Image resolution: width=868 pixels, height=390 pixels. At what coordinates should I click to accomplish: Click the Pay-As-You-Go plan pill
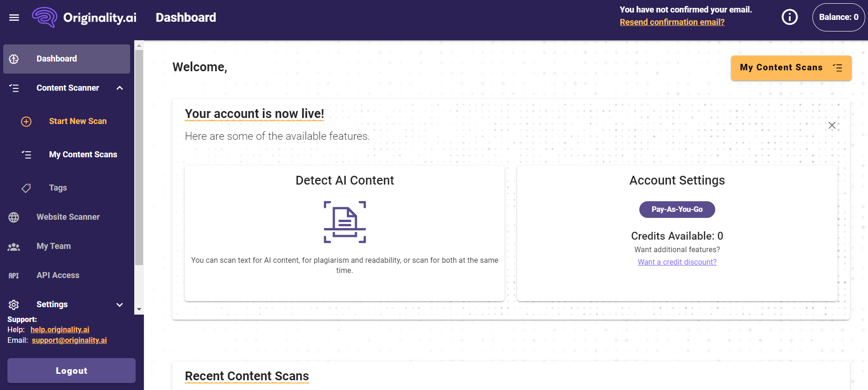(x=677, y=210)
